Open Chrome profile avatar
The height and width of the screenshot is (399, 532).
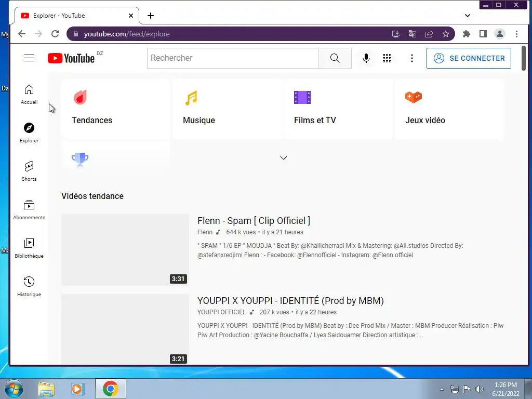click(500, 34)
